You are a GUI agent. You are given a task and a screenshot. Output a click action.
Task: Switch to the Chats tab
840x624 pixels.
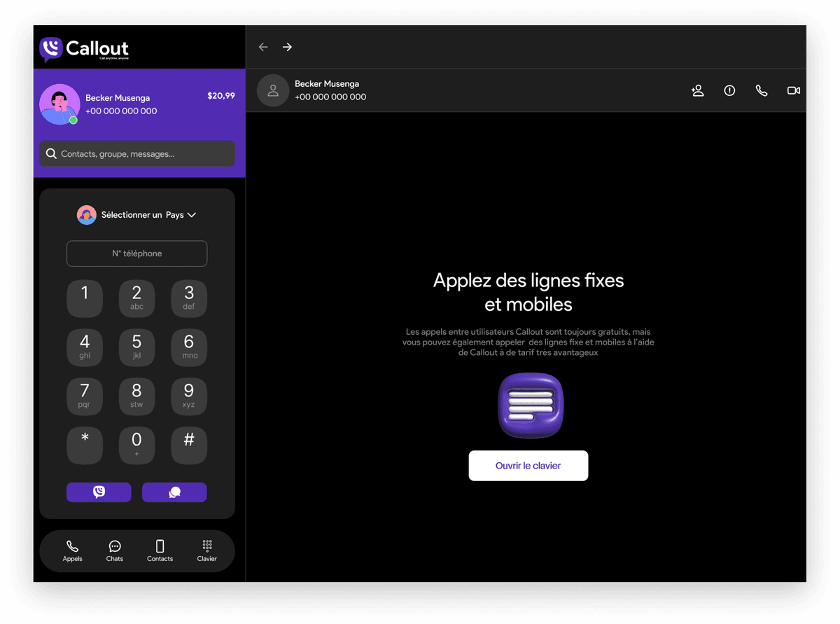click(115, 550)
